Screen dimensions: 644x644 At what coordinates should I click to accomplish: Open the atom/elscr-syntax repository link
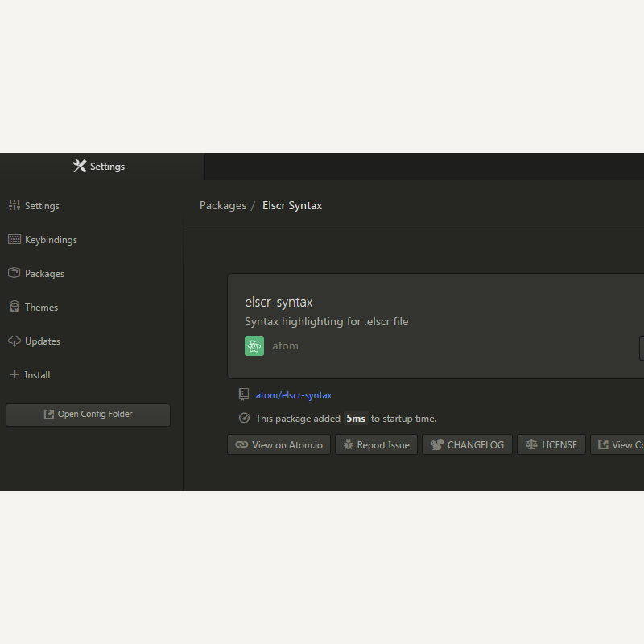293,394
